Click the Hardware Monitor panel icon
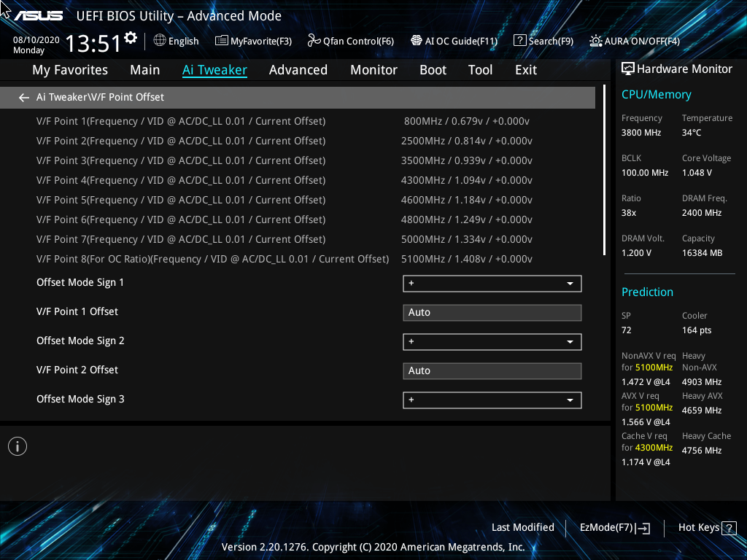 pyautogui.click(x=628, y=69)
